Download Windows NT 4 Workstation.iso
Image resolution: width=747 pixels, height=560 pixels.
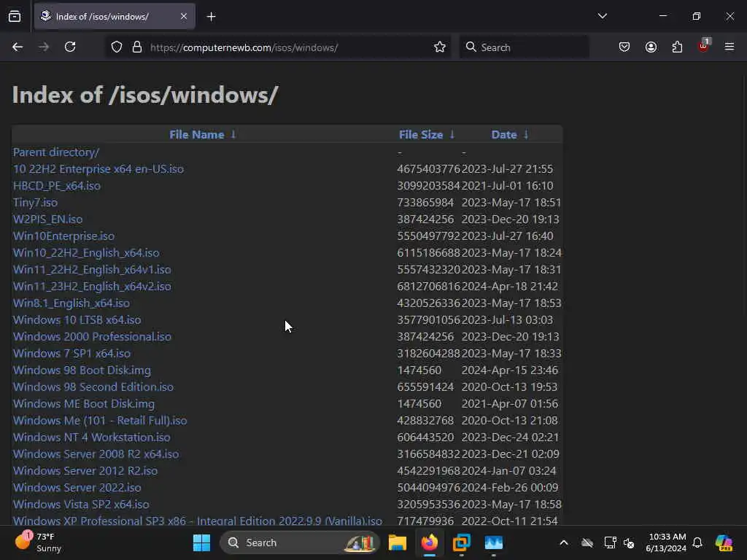point(91,437)
